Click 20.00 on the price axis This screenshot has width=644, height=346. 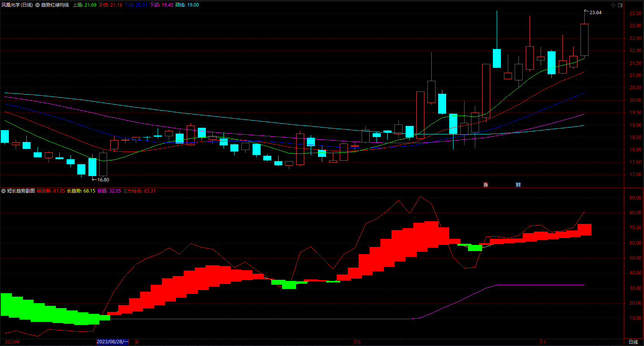[x=635, y=100]
